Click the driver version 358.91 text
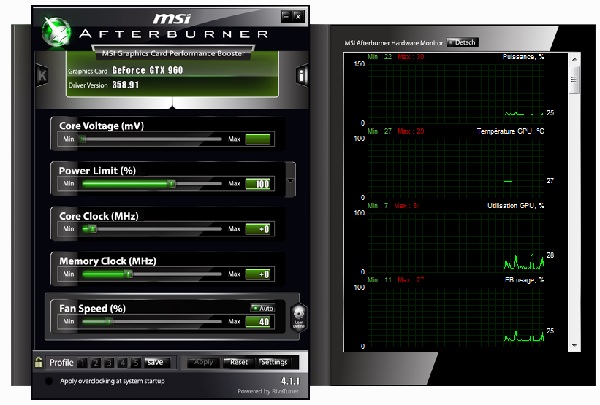Viewport: 600px width, 405px height. 126,85
